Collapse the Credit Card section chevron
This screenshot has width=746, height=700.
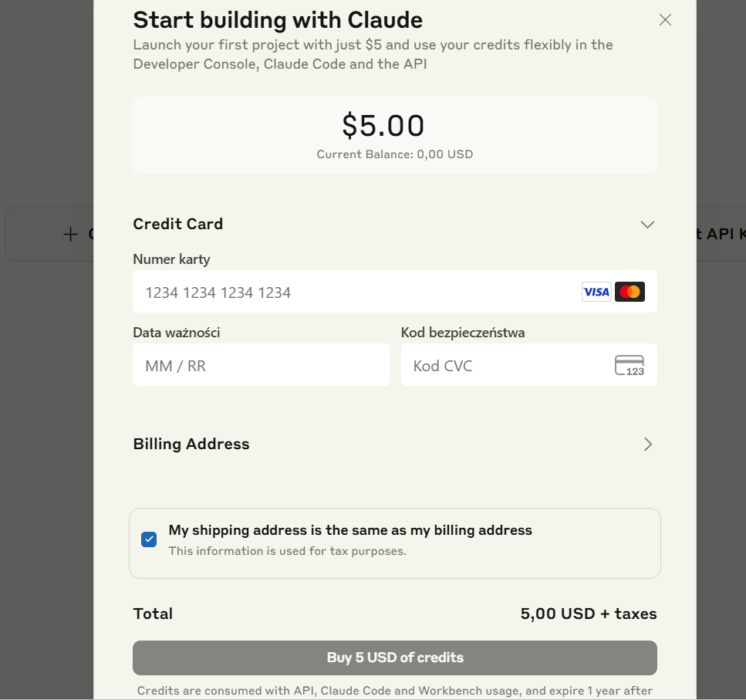click(647, 225)
